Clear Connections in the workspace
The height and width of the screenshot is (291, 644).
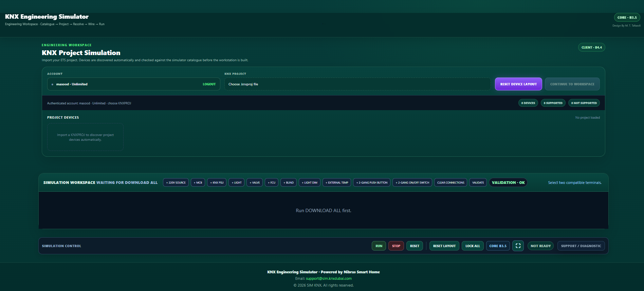click(451, 183)
